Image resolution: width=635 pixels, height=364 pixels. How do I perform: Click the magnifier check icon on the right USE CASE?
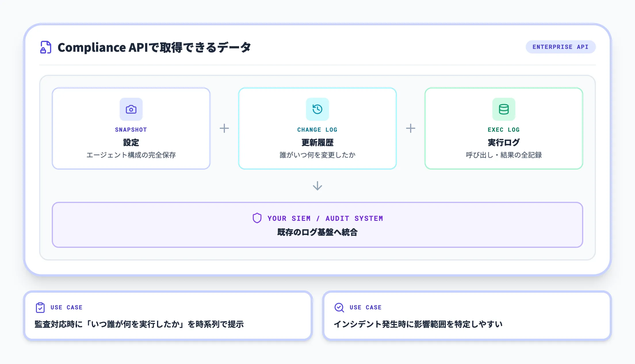pos(339,308)
